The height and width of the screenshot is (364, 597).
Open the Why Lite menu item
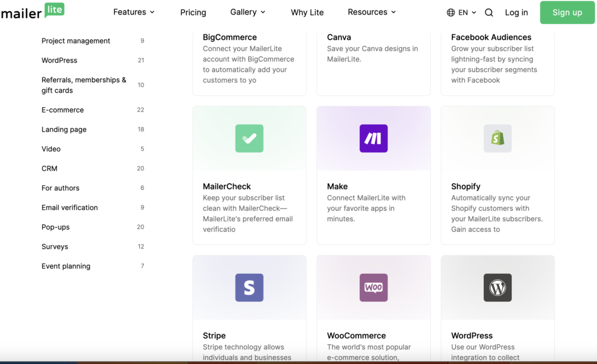click(x=307, y=12)
